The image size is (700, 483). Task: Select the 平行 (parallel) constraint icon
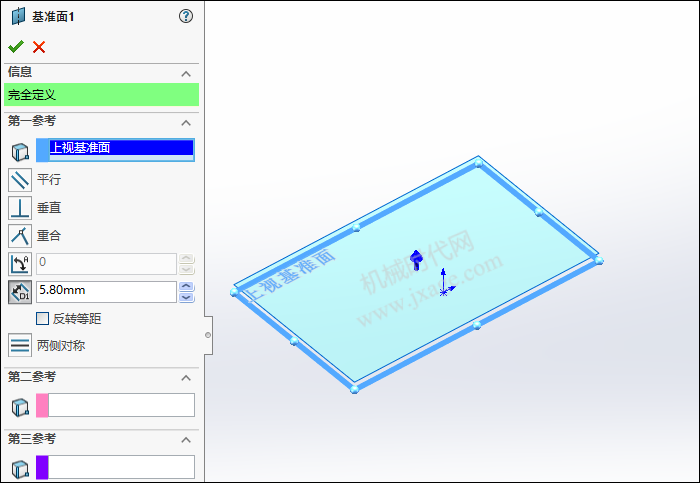[20, 180]
